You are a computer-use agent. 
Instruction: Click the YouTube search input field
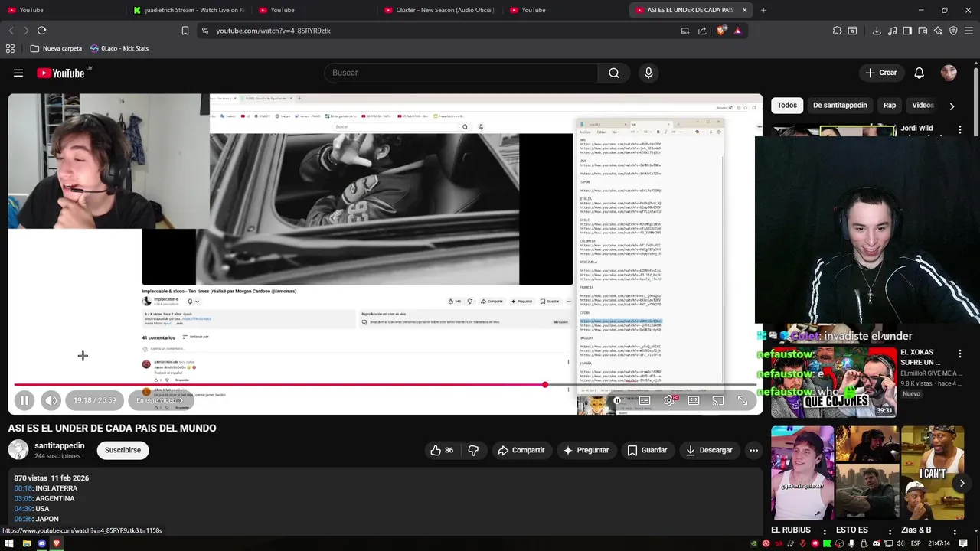click(x=462, y=73)
